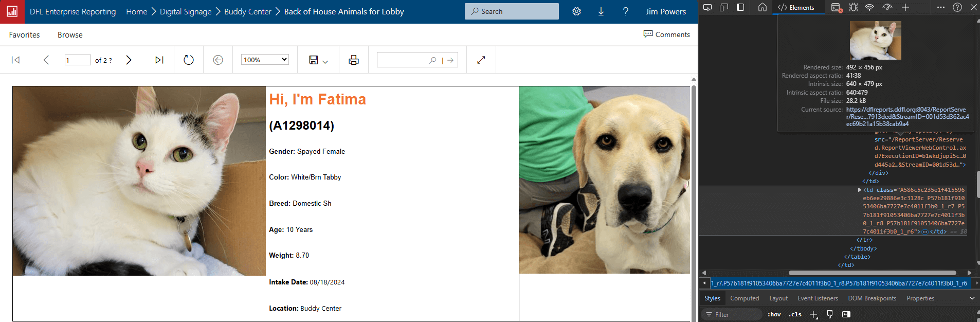Click the DevTools horizontal scrollbar thumb
The image size is (980, 322).
tap(872, 273)
